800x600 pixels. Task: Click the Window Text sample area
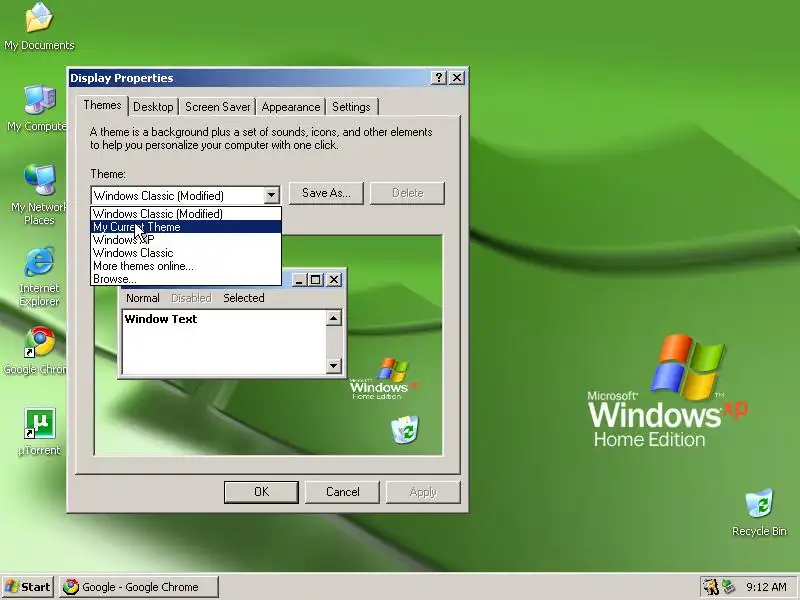pyautogui.click(x=224, y=341)
